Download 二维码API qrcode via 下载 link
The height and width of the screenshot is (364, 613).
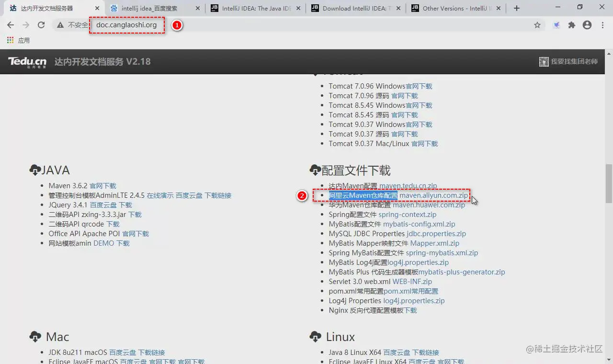point(113,224)
